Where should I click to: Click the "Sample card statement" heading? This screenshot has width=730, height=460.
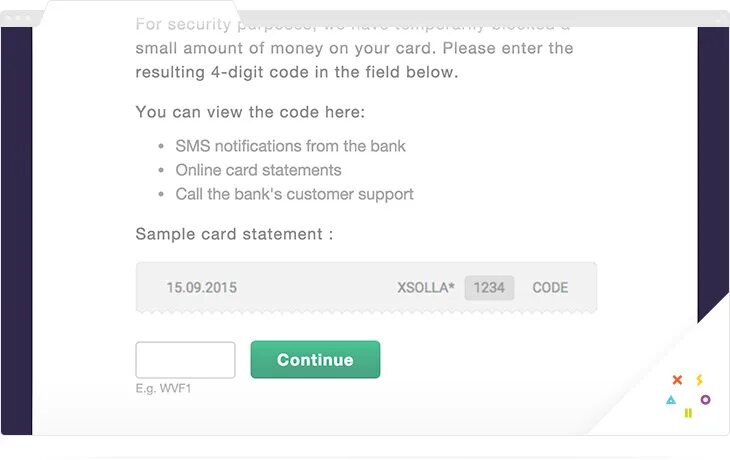coord(234,235)
